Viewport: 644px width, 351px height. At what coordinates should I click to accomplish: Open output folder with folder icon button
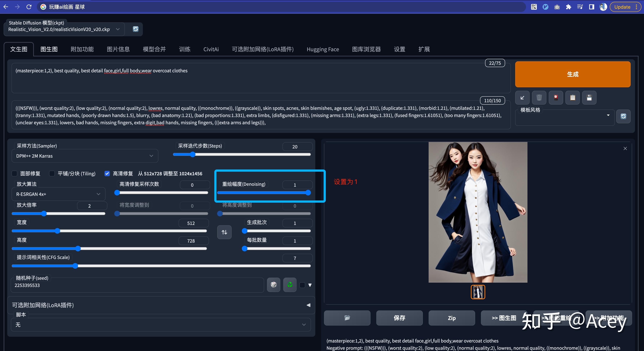coord(347,318)
